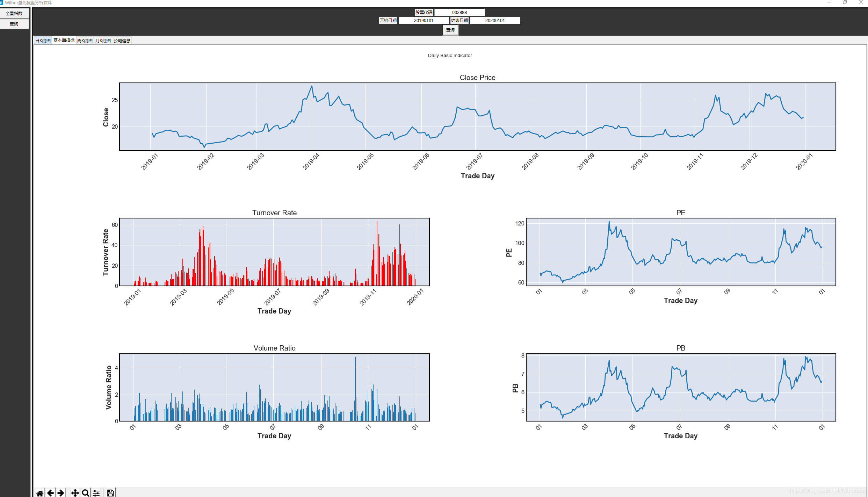Click the Trade Day label under the PE chart
The width and height of the screenshot is (868, 497).
pyautogui.click(x=681, y=301)
